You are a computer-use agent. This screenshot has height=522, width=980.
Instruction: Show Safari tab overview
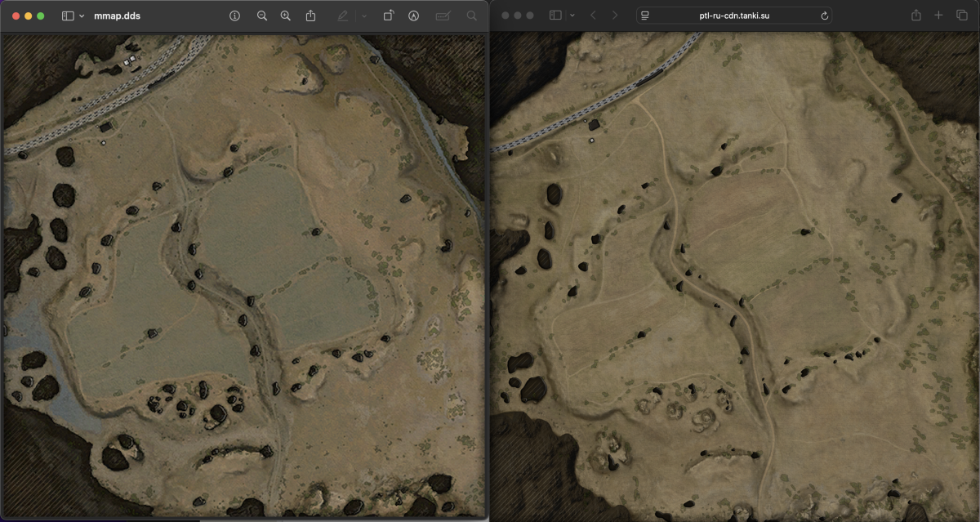961,16
